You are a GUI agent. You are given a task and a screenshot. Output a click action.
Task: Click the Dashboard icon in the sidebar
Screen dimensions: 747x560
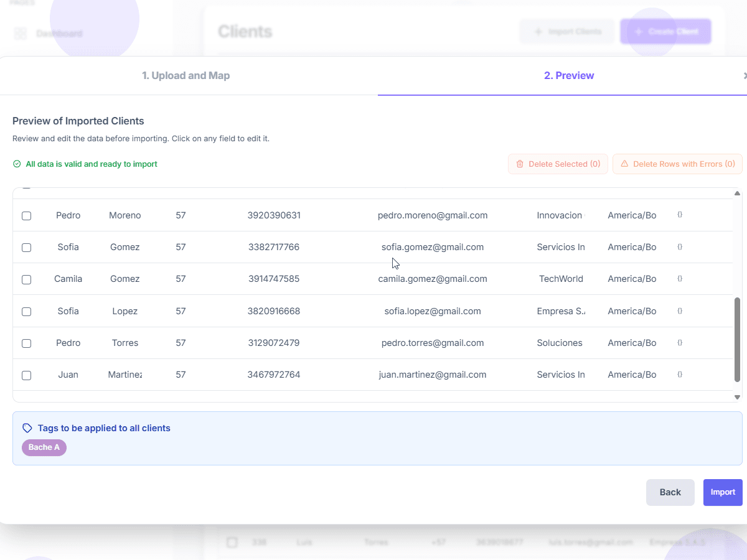(21, 33)
